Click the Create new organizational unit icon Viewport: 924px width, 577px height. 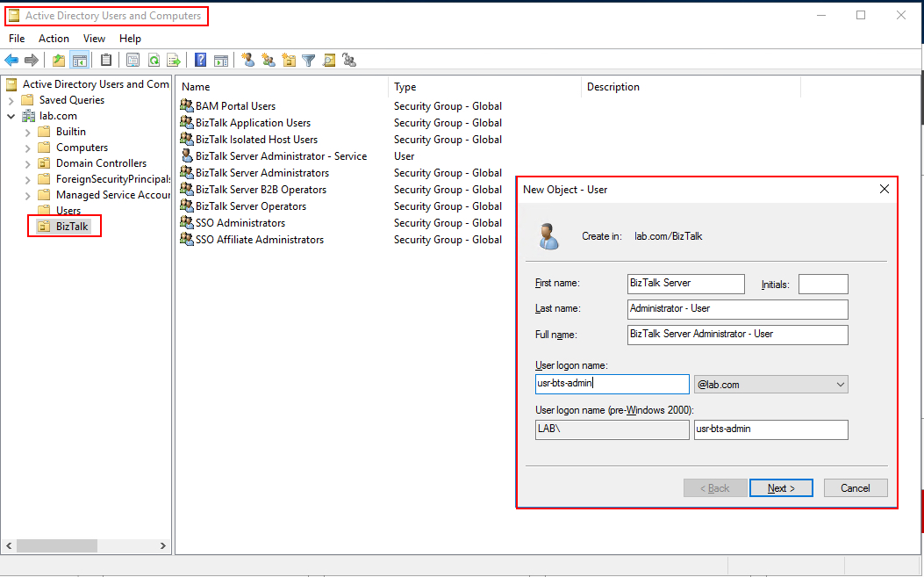289,61
